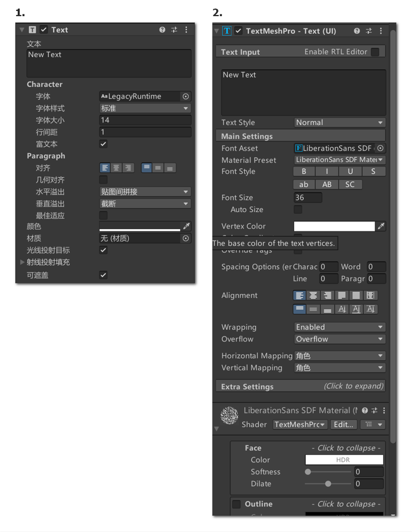The height and width of the screenshot is (532, 412).
Task: Set TextMeshPro flush alignment
Action: click(x=356, y=296)
